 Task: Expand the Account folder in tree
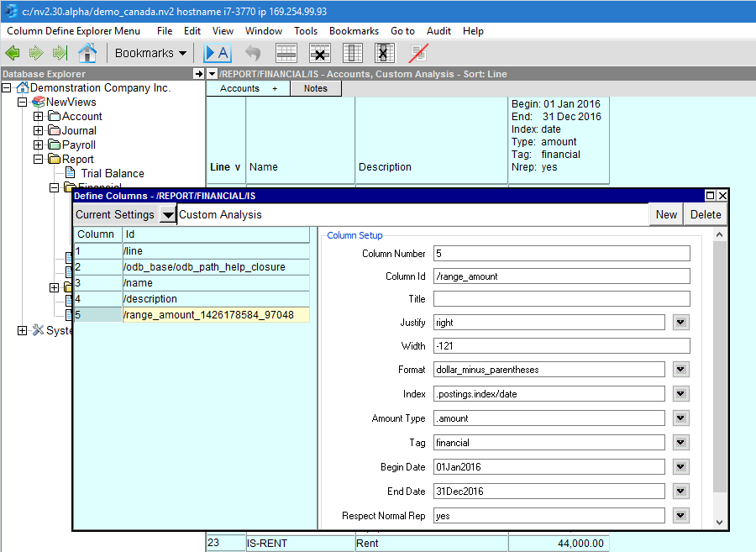point(38,117)
